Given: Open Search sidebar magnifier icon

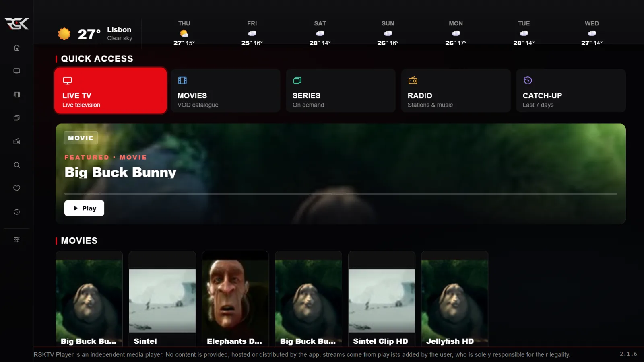Looking at the screenshot, I should tap(17, 165).
